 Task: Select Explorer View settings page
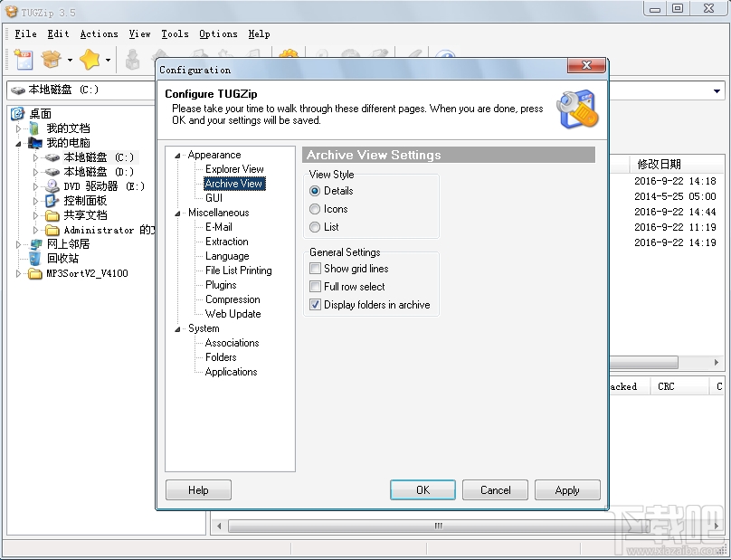[234, 169]
